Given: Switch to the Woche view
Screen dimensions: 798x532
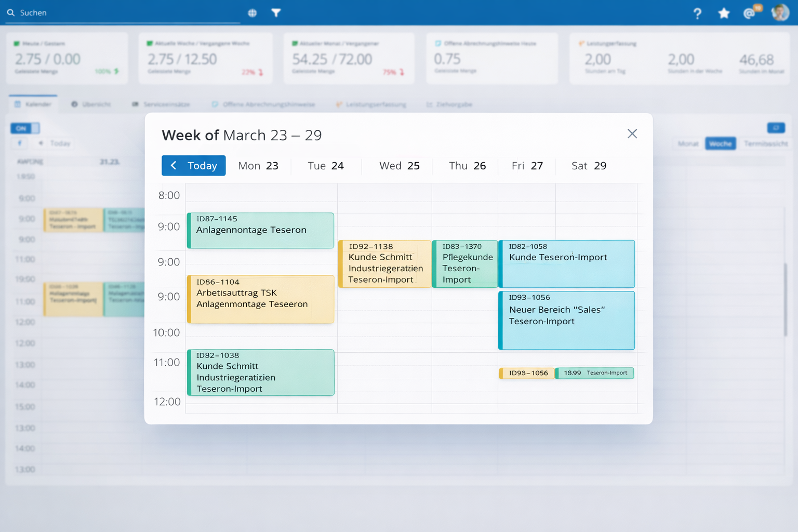Looking at the screenshot, I should (x=720, y=143).
